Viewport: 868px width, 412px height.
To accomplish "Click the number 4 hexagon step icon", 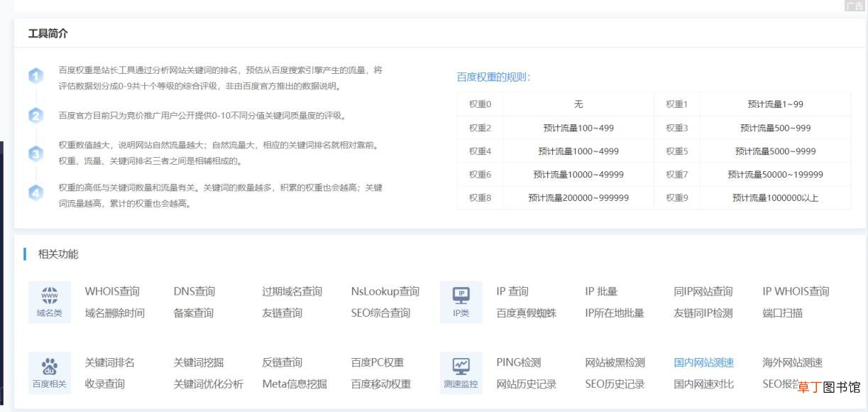I will [x=35, y=192].
